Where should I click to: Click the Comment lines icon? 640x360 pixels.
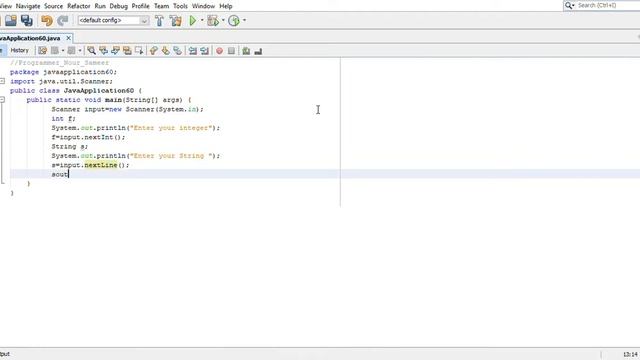(x=246, y=51)
